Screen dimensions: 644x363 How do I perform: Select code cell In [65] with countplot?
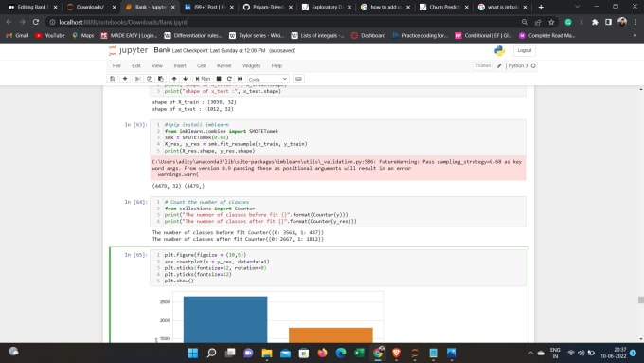(337, 267)
